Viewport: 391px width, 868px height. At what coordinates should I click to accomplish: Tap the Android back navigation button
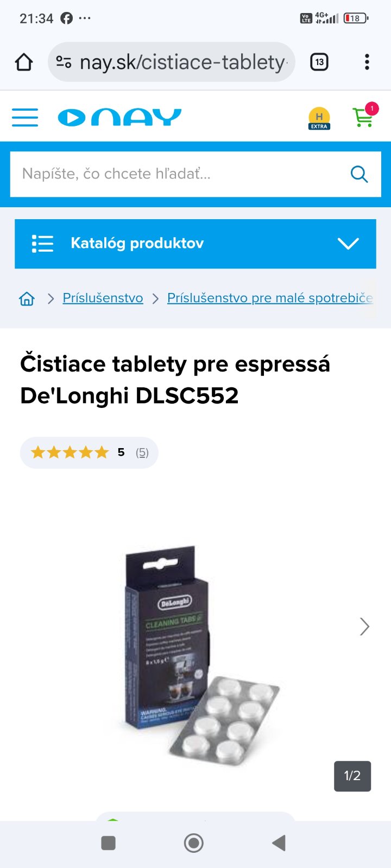coord(279,843)
